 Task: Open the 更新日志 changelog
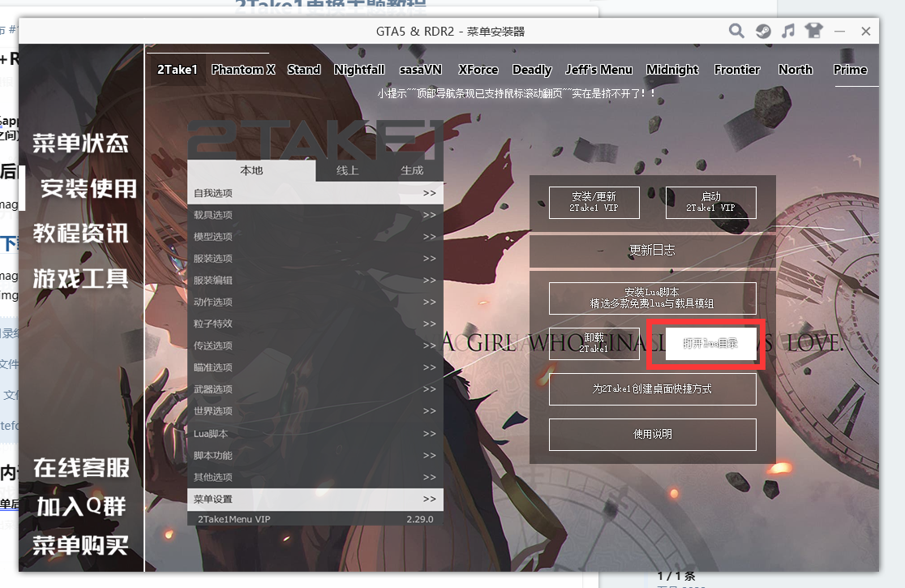pos(652,251)
